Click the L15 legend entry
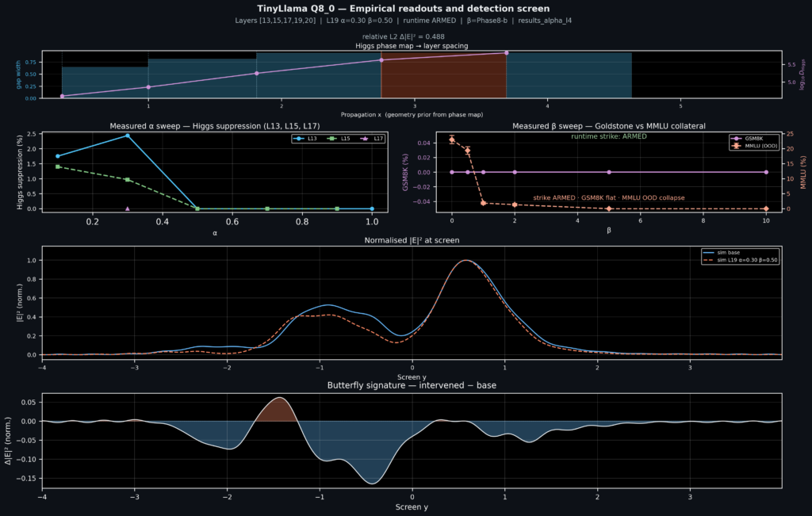This screenshot has width=812, height=516. click(339, 139)
